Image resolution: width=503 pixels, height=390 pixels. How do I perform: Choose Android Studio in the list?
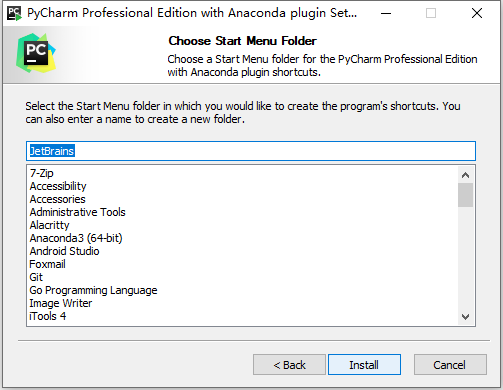[64, 251]
